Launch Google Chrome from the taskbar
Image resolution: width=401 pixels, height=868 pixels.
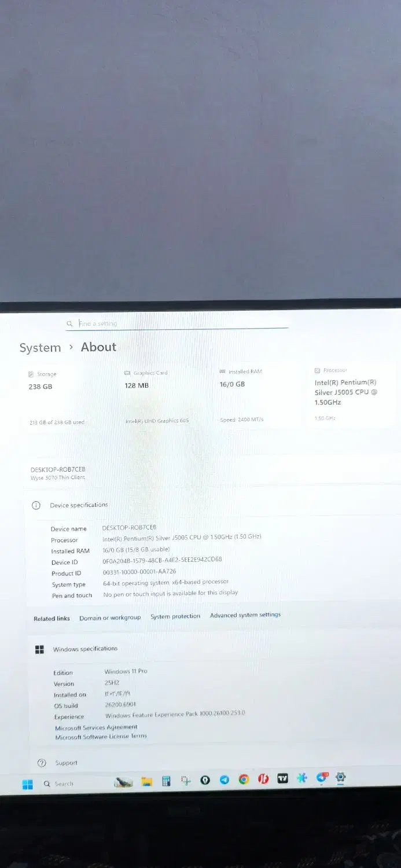click(244, 779)
